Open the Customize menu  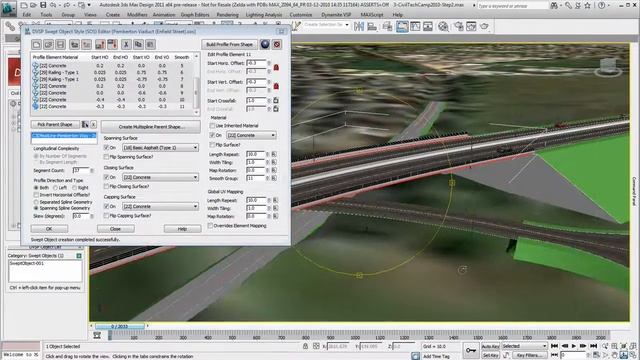tap(300, 15)
